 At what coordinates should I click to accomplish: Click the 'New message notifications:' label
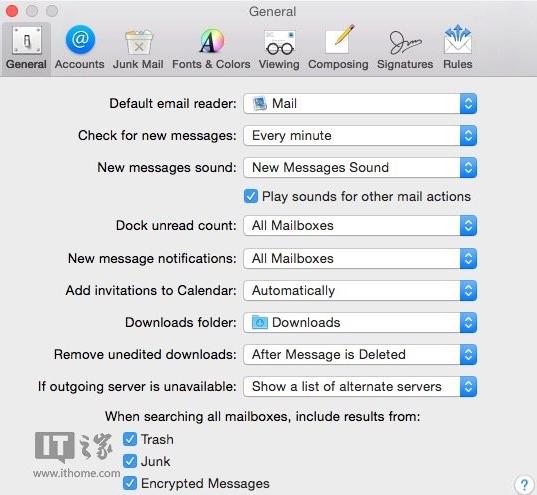[x=152, y=259]
